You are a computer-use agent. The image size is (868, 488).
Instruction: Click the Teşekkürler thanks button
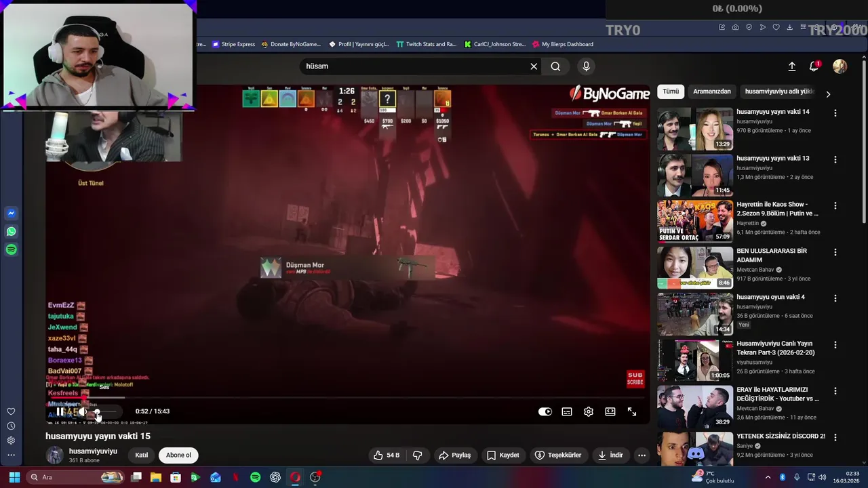click(558, 455)
